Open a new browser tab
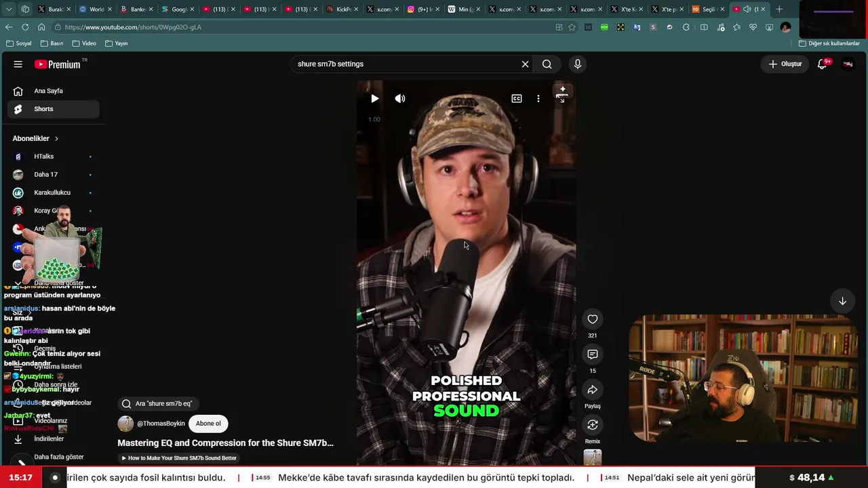868x488 pixels. coord(779,9)
